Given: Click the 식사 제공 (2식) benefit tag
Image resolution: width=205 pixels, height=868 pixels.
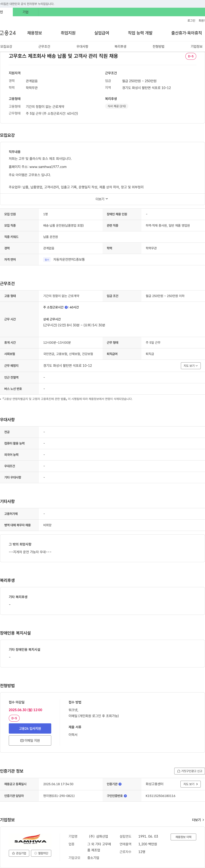Looking at the screenshot, I should coord(117,106).
